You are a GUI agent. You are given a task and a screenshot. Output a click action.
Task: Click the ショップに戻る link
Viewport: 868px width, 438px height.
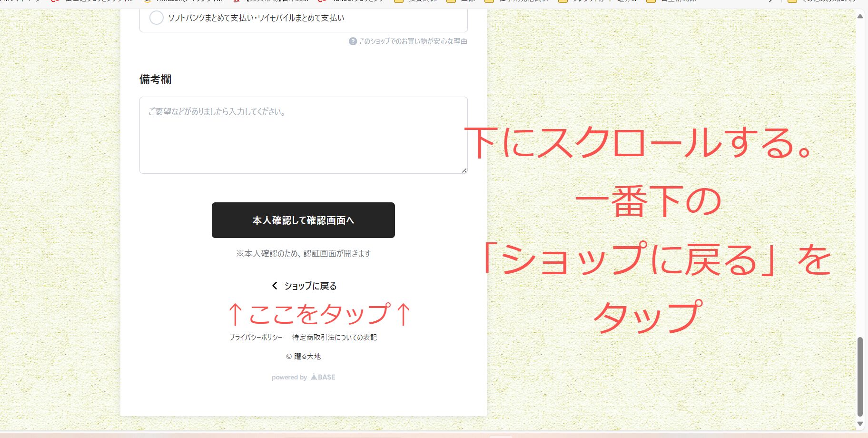coord(310,286)
